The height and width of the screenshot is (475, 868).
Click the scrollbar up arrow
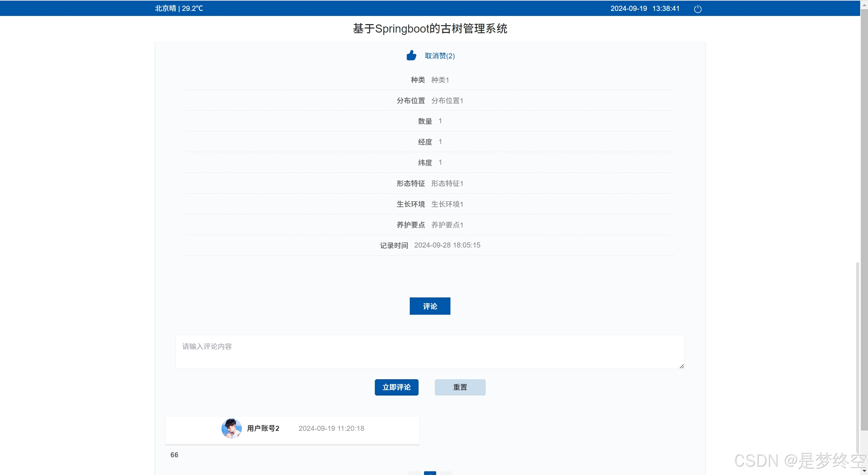pyautogui.click(x=864, y=5)
